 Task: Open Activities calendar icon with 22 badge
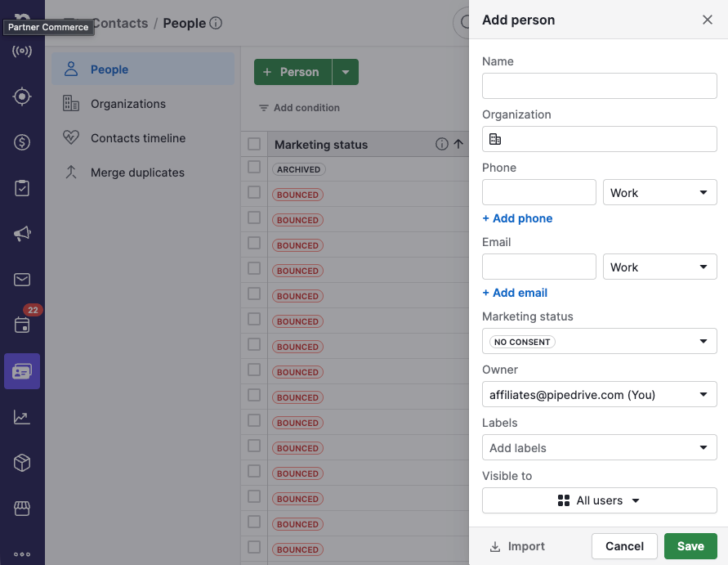click(x=22, y=325)
